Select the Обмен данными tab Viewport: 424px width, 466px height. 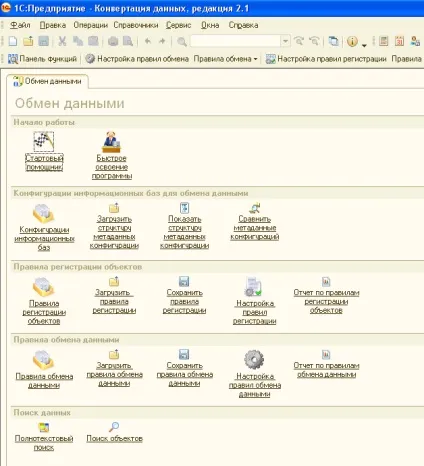pos(47,81)
